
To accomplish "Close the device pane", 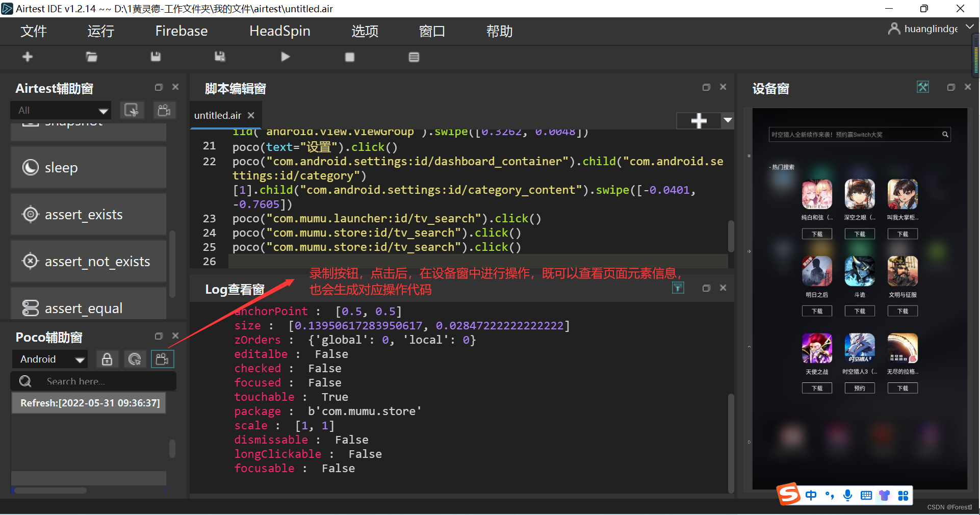I will pos(968,87).
